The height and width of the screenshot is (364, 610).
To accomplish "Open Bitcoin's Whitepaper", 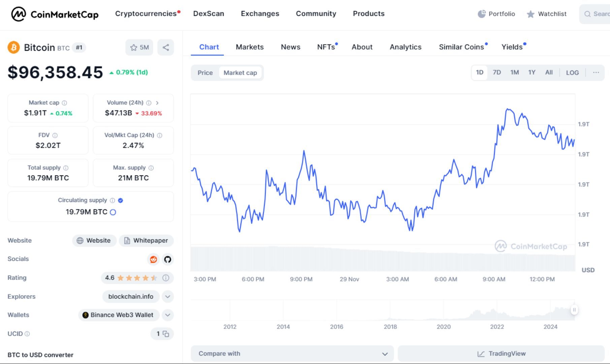I will 146,240.
